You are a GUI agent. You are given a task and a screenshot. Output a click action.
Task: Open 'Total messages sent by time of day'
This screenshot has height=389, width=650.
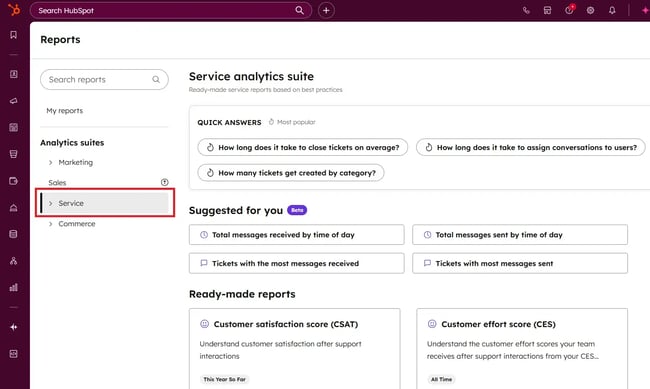520,235
